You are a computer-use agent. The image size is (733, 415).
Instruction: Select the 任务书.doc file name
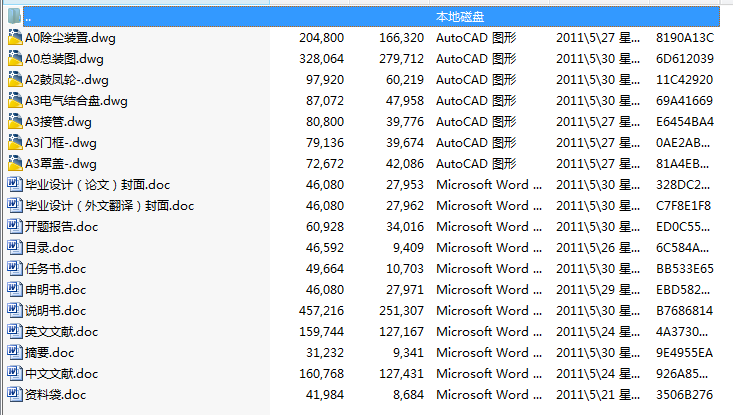point(56,269)
